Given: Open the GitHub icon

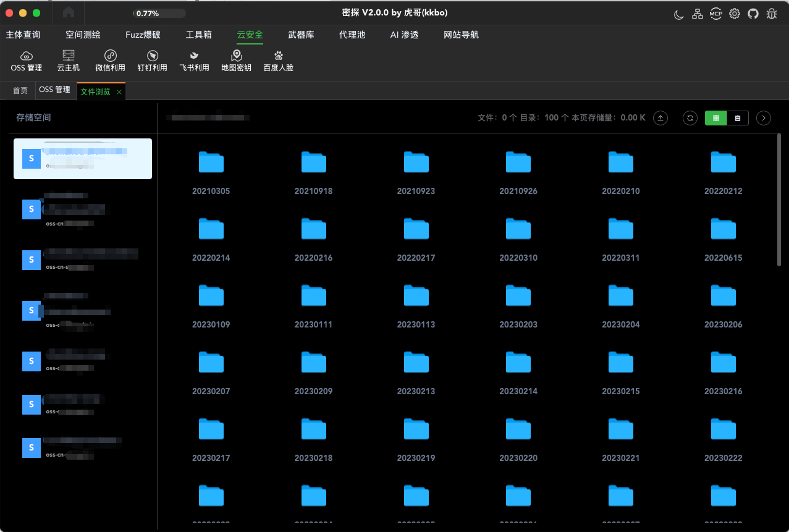Looking at the screenshot, I should coord(753,14).
